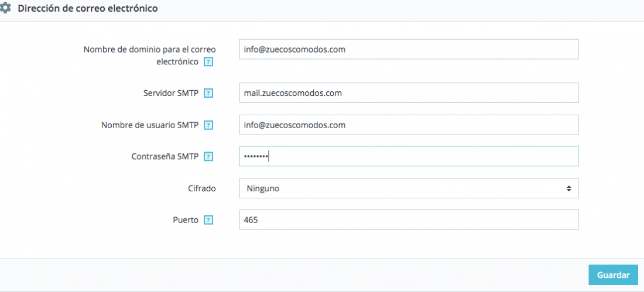The height and width of the screenshot is (292, 644).
Task: Click the Puerto field containing 465
Action: point(409,219)
